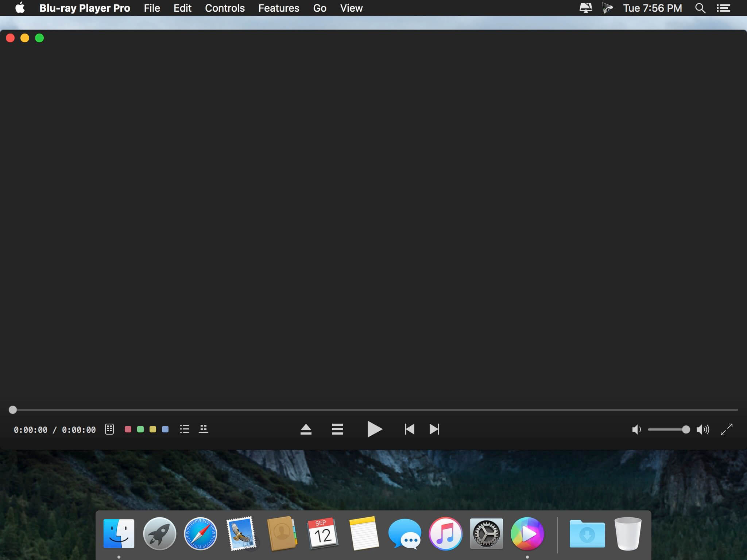Skip to next chapter
747x560 pixels.
[x=434, y=429]
